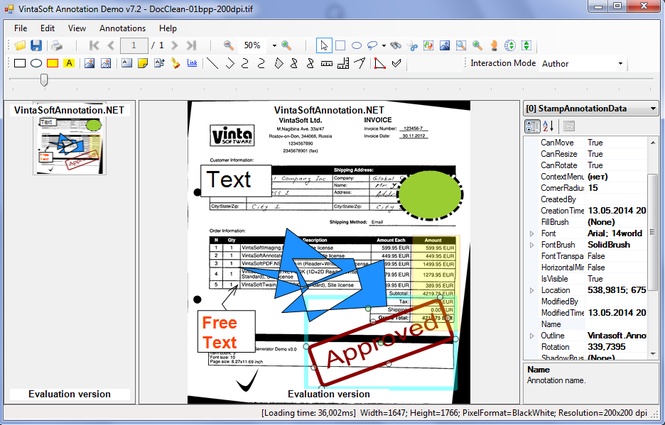
Task: Add an embedded image annotation
Action: click(89, 64)
